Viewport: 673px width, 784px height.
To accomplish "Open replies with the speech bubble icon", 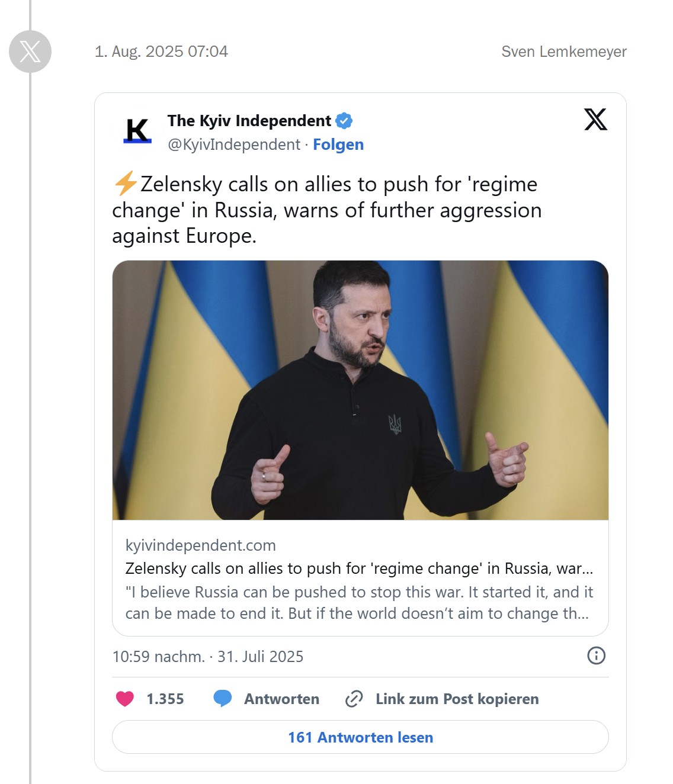I will tap(222, 699).
